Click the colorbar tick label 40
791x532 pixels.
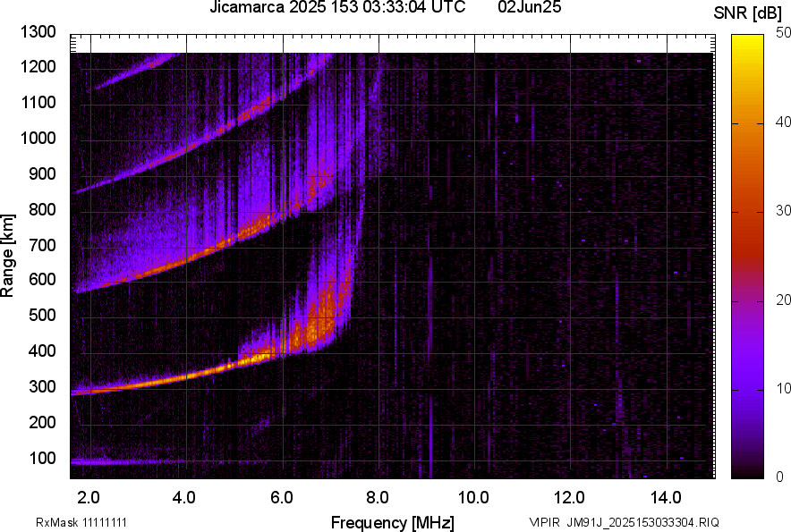[783, 122]
